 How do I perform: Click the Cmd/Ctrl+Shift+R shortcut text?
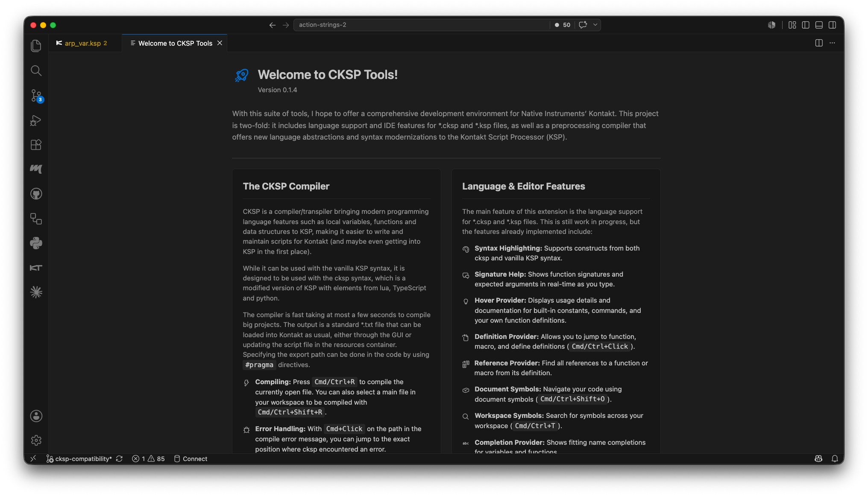290,412
